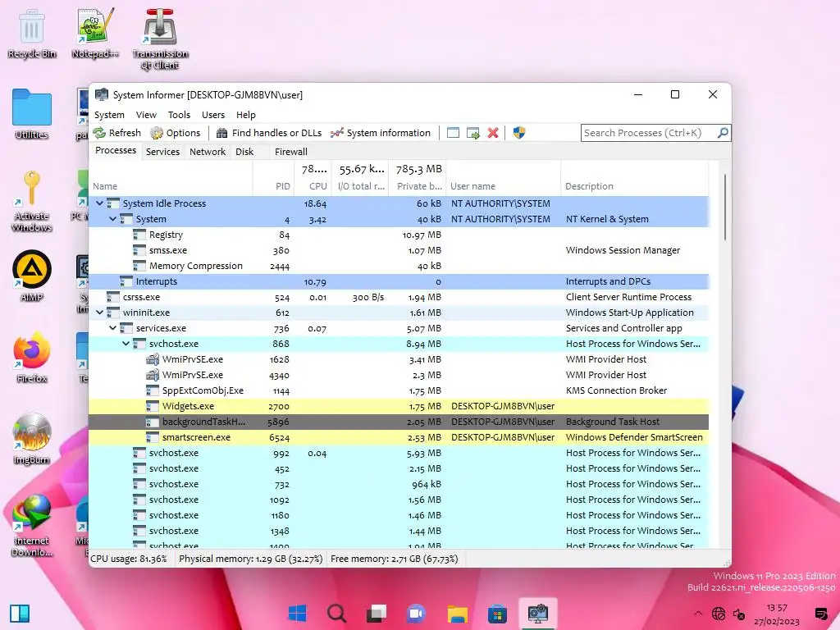Select the smss.exe process row
The image size is (840, 630).
(x=399, y=250)
